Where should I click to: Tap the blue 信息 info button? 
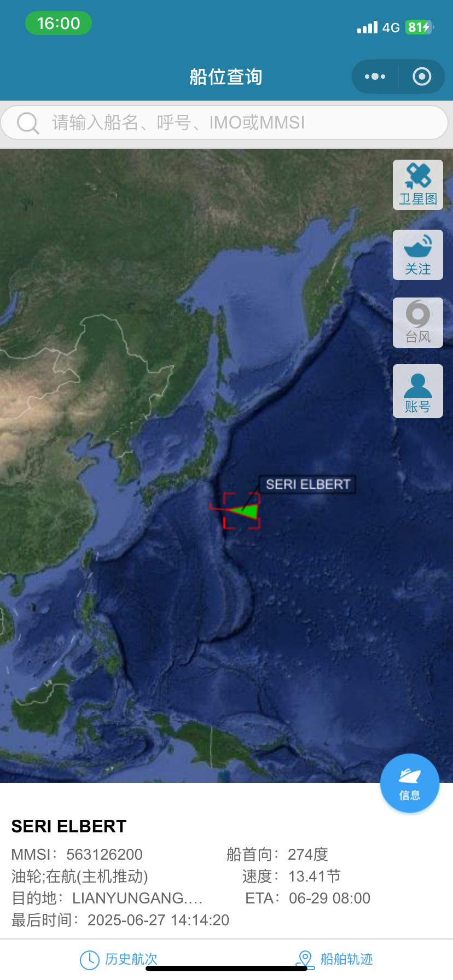(410, 783)
